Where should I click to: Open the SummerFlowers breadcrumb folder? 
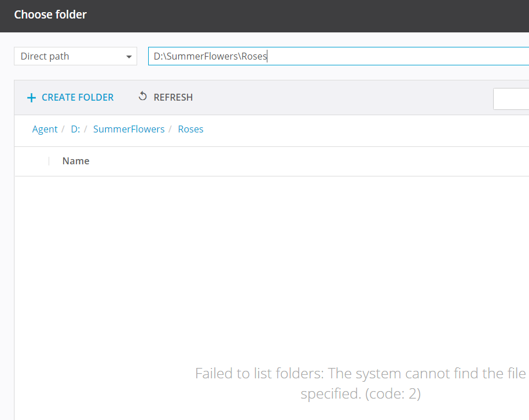click(x=128, y=129)
